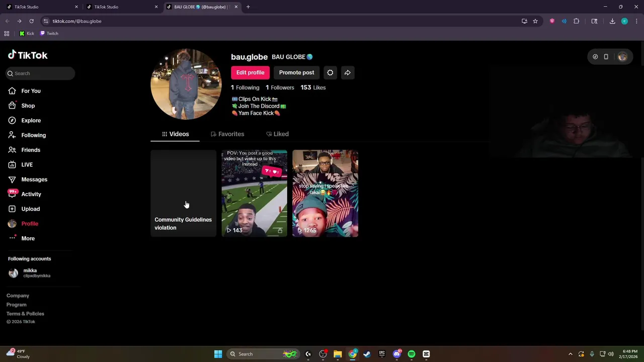
Task: Switch to the second TikTok Studio tab
Action: coord(121,7)
